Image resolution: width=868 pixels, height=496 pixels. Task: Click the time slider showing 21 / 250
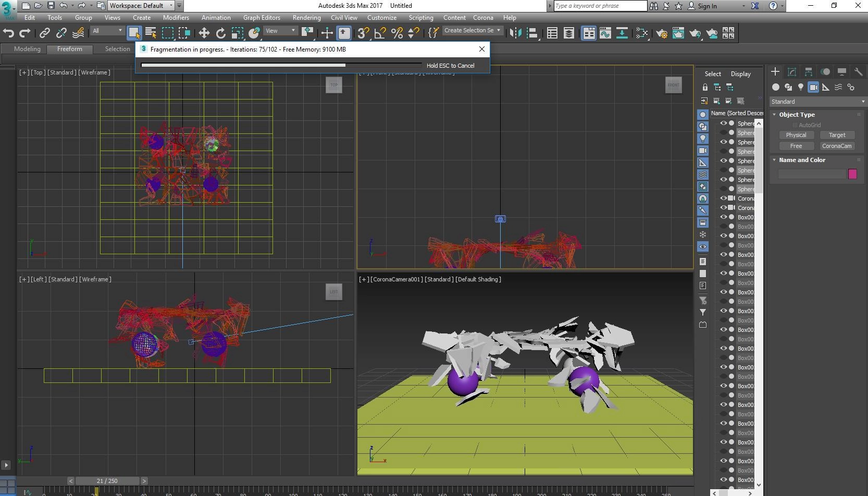(107, 481)
